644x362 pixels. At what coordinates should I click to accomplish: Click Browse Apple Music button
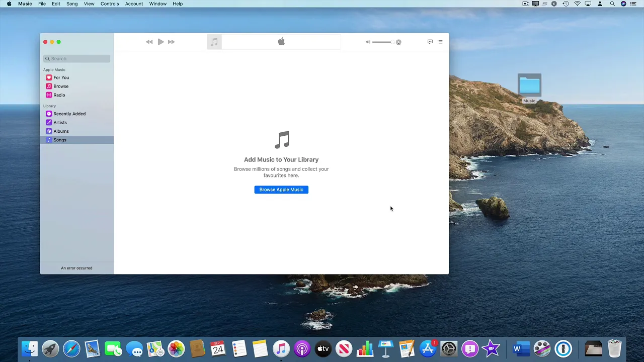tap(281, 190)
